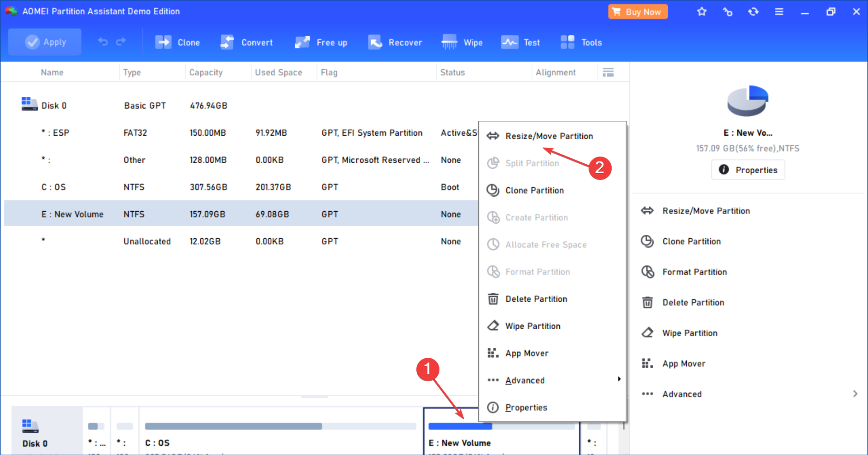Sort by the Used Space column header
Viewport: 868px width, 455px height.
278,72
